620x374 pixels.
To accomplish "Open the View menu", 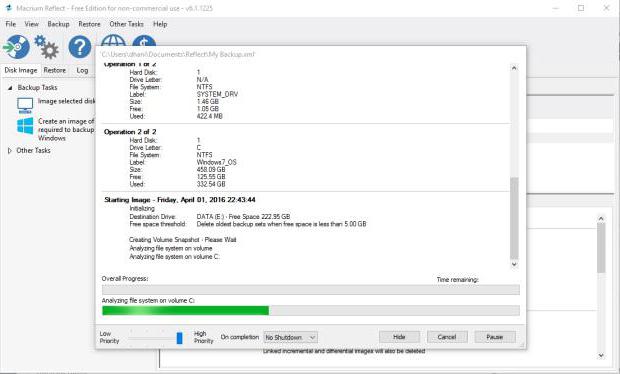I will click(x=32, y=24).
